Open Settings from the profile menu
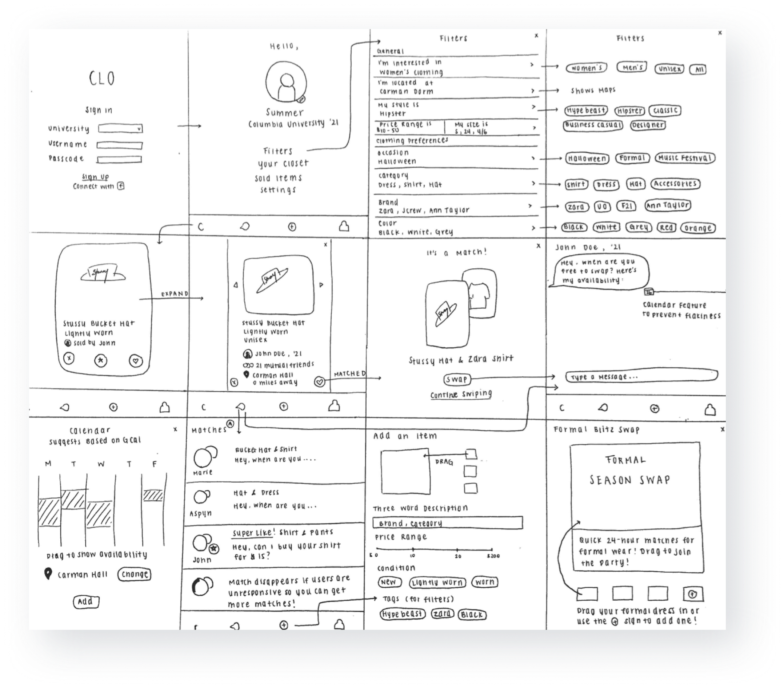 click(278, 190)
